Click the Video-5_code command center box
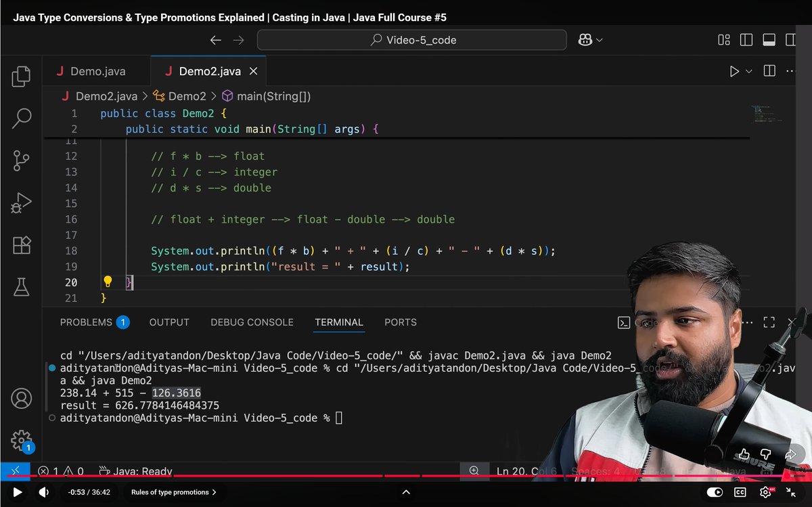 point(411,40)
